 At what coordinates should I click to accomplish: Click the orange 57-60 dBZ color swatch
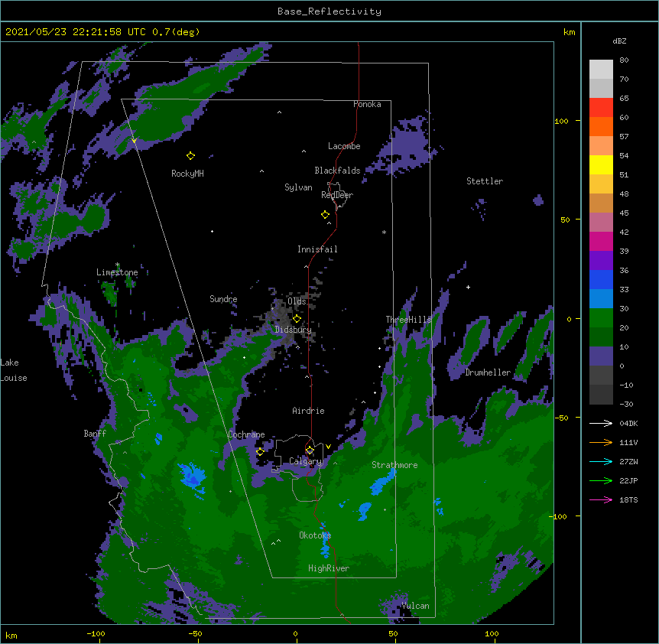coord(601,127)
